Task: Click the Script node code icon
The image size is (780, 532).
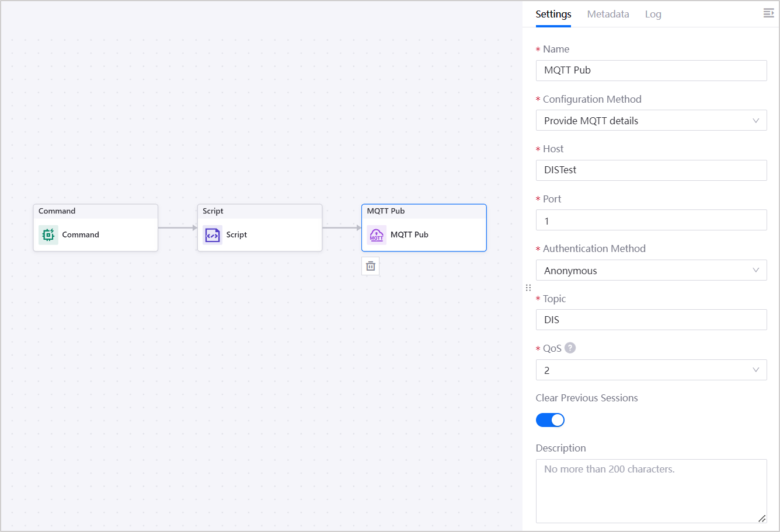Action: point(213,235)
